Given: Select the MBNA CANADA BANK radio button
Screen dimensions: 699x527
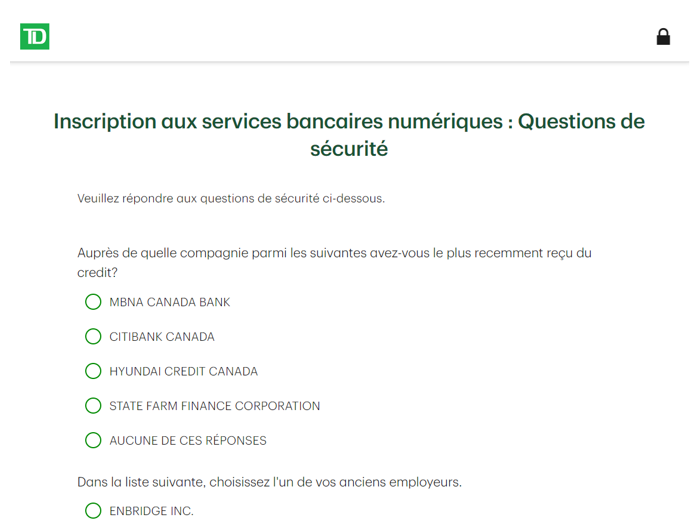Looking at the screenshot, I should click(93, 302).
